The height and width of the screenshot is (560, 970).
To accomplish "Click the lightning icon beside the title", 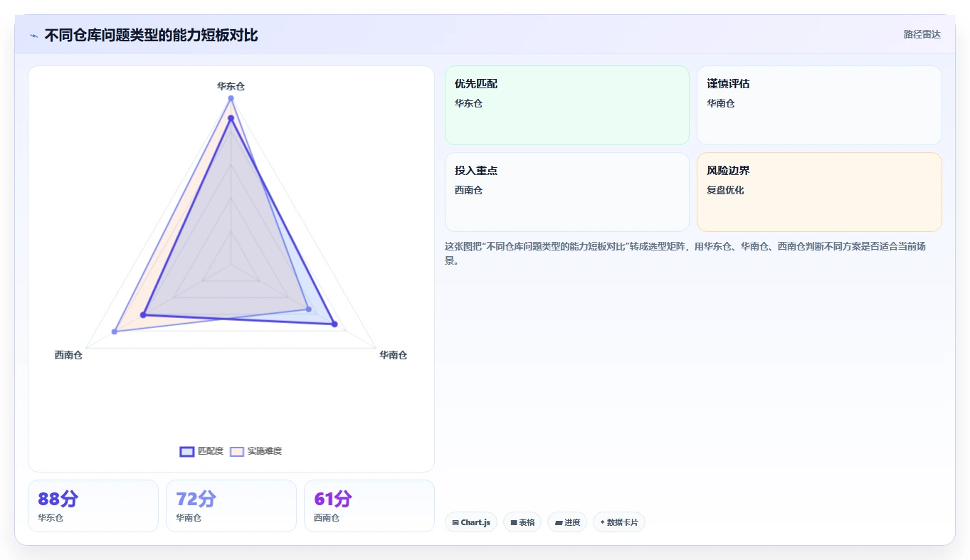I will (x=33, y=36).
